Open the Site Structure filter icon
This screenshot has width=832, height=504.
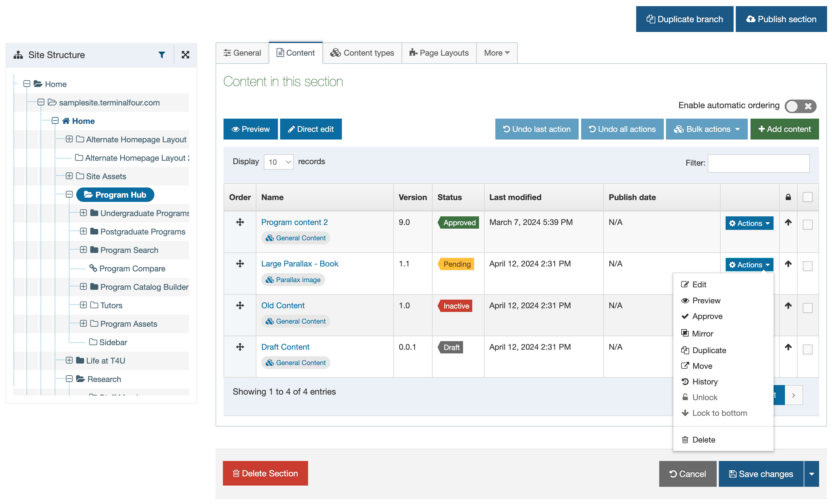point(162,55)
